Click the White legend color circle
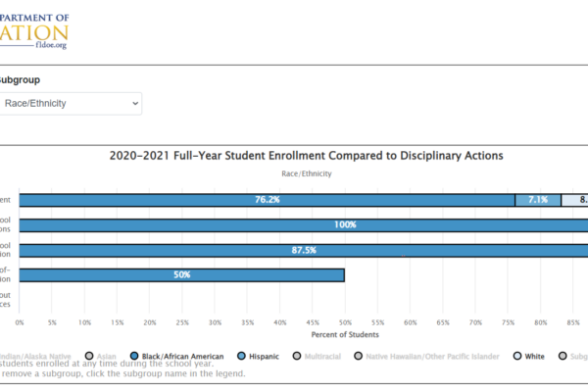The image size is (588, 392). click(x=517, y=356)
